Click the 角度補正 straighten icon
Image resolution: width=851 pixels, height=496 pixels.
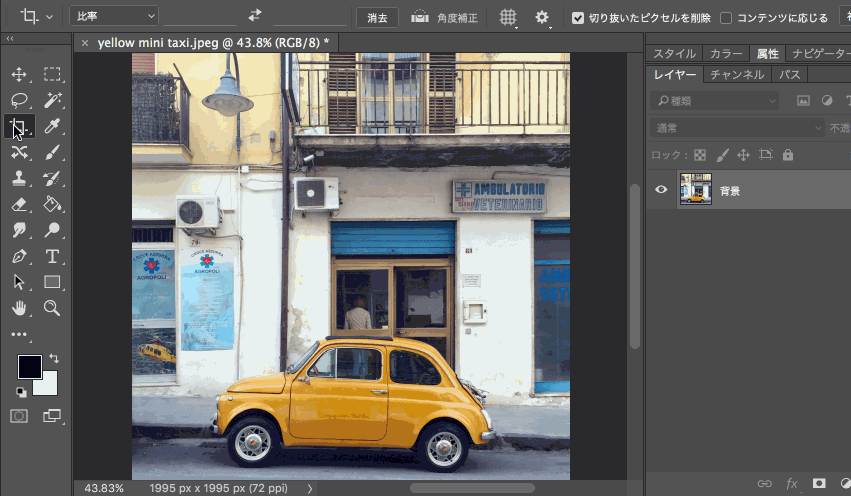click(421, 17)
